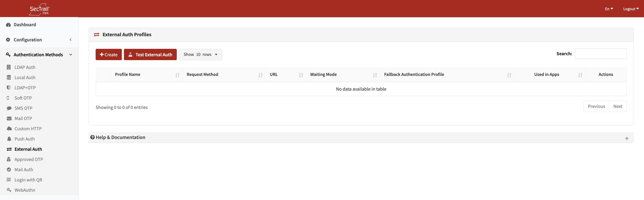Collapse the Configuration section chevron
The width and height of the screenshot is (644, 200).
click(70, 39)
